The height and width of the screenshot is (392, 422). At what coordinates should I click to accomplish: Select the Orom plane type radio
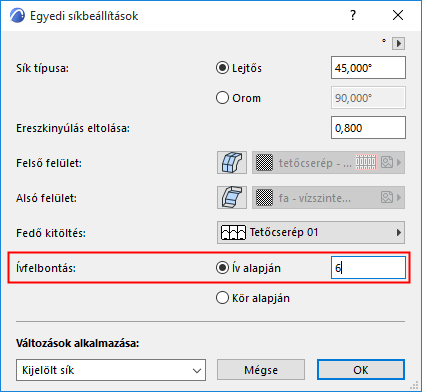[222, 98]
